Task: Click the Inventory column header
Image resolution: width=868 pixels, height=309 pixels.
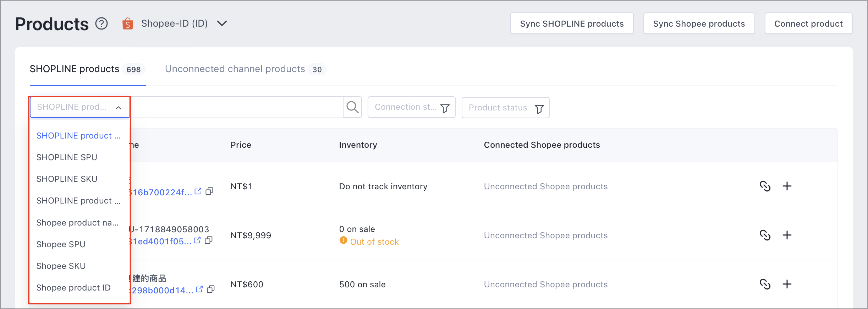Action: click(358, 145)
